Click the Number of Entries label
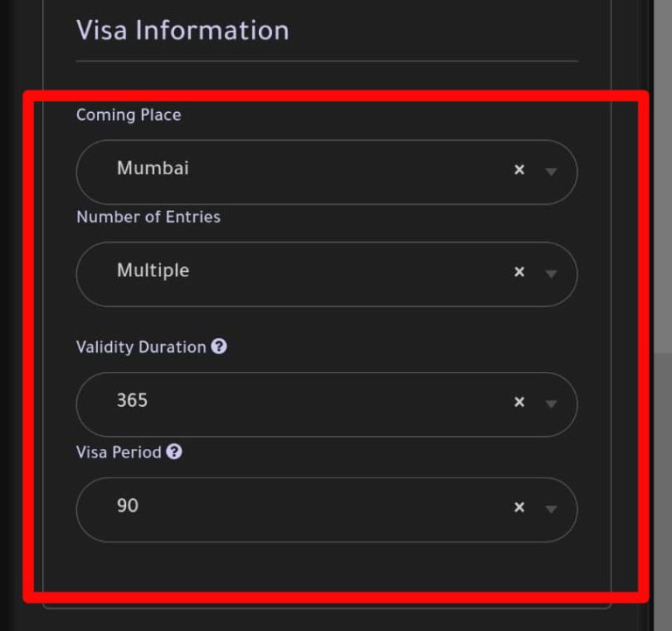 point(148,217)
